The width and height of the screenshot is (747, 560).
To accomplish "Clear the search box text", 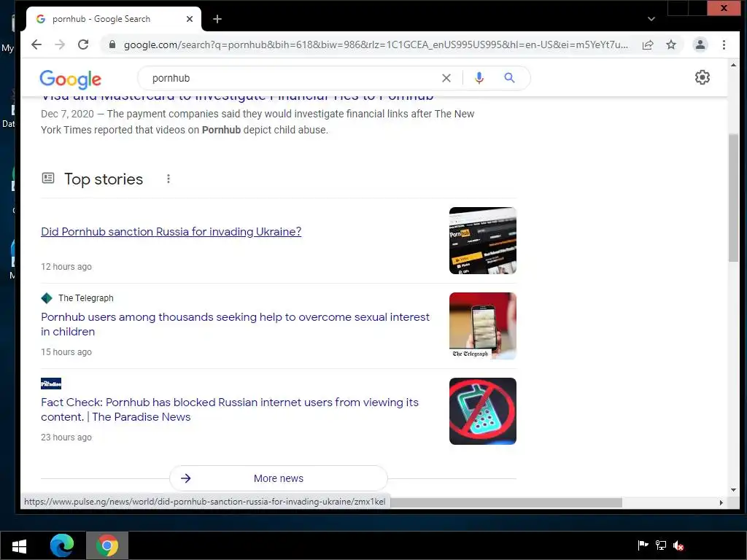I will 446,78.
